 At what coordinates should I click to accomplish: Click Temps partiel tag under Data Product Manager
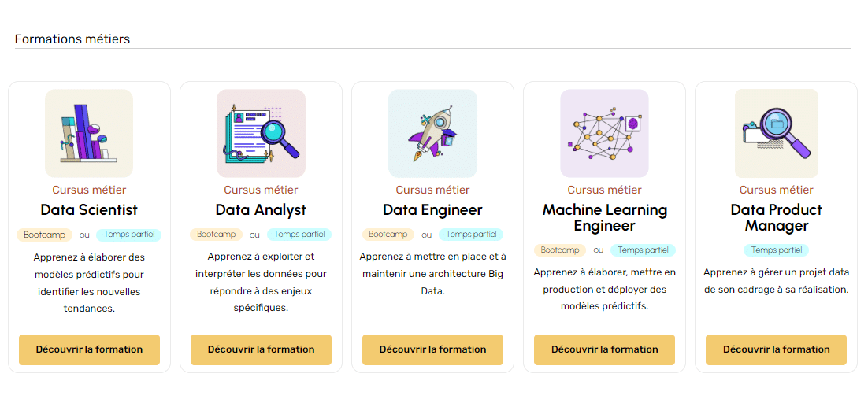[x=776, y=250]
